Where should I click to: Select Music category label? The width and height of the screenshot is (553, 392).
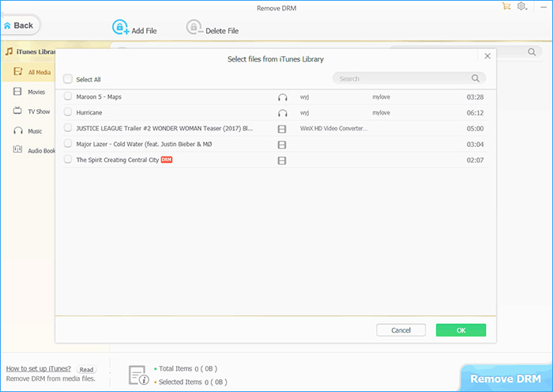[35, 131]
